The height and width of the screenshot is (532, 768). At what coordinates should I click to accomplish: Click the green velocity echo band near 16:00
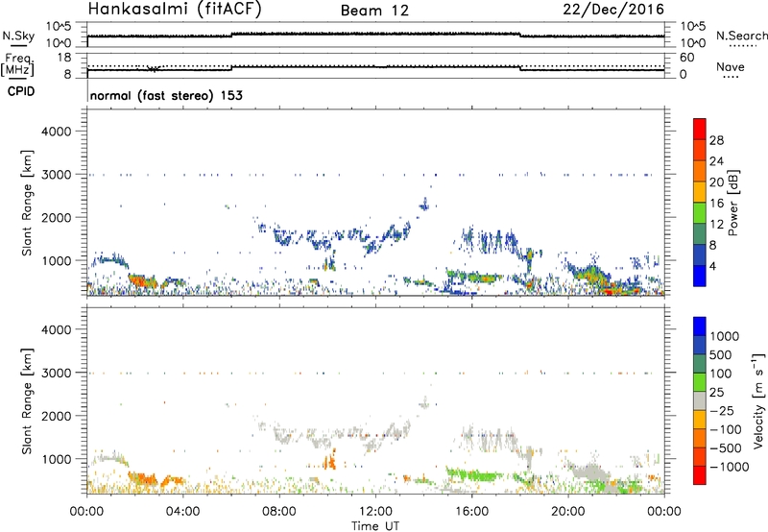point(474,474)
